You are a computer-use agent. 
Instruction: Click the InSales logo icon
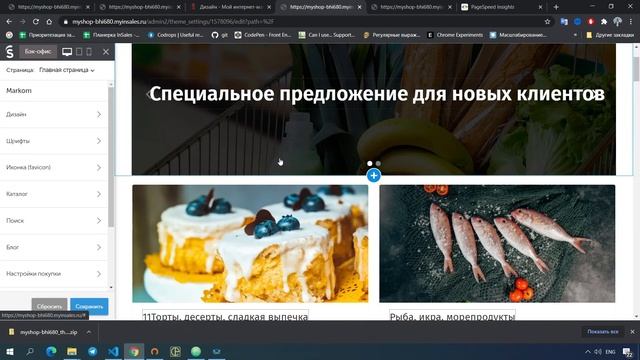(x=9, y=52)
